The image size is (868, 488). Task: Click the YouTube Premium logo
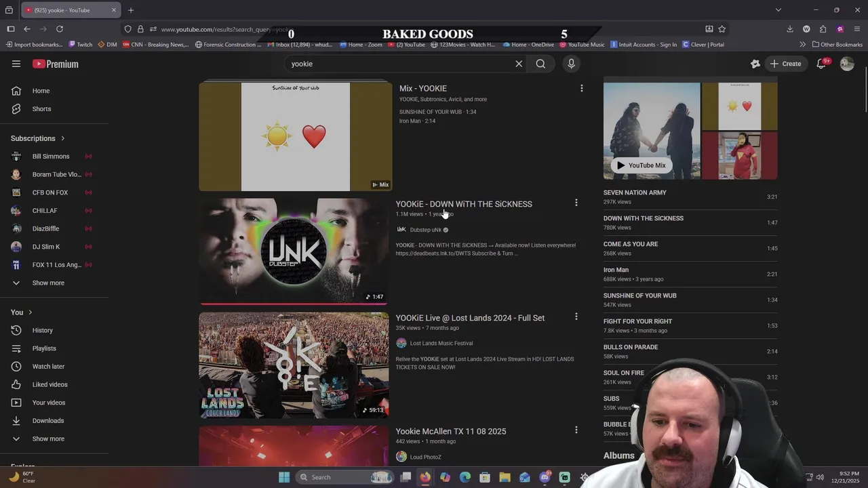pyautogui.click(x=56, y=64)
